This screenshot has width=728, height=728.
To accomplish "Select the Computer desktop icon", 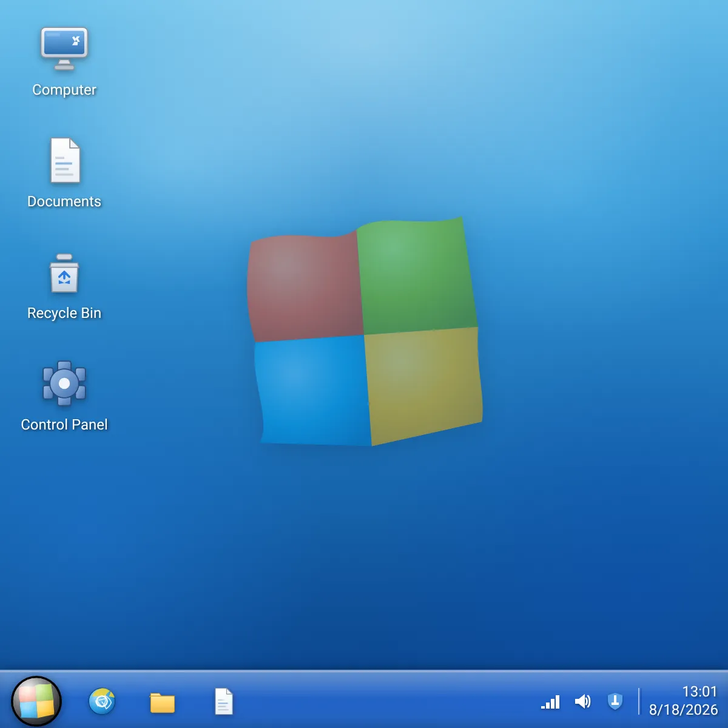I will point(64,49).
